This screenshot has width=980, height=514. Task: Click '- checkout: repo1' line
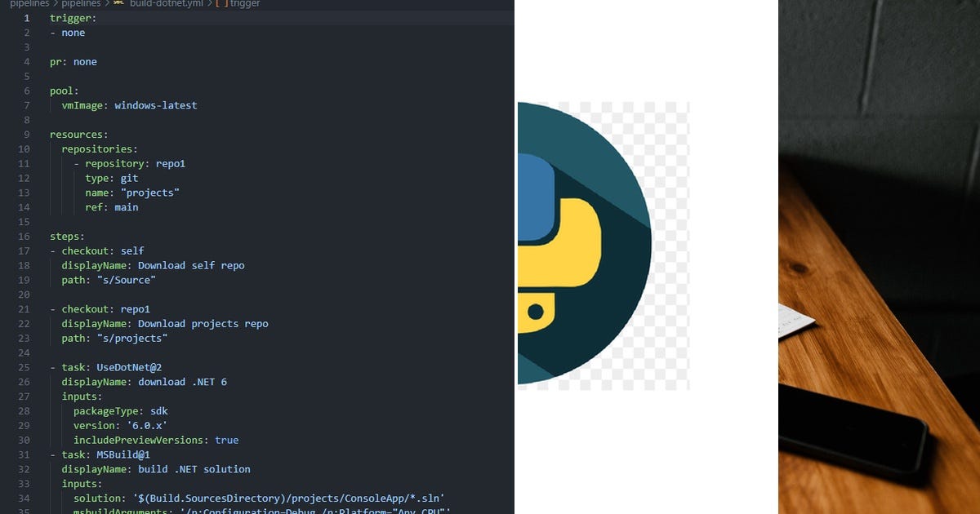click(x=100, y=309)
